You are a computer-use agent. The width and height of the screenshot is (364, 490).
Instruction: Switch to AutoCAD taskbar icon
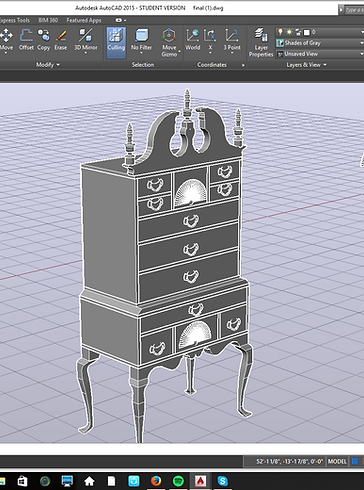coord(200,481)
